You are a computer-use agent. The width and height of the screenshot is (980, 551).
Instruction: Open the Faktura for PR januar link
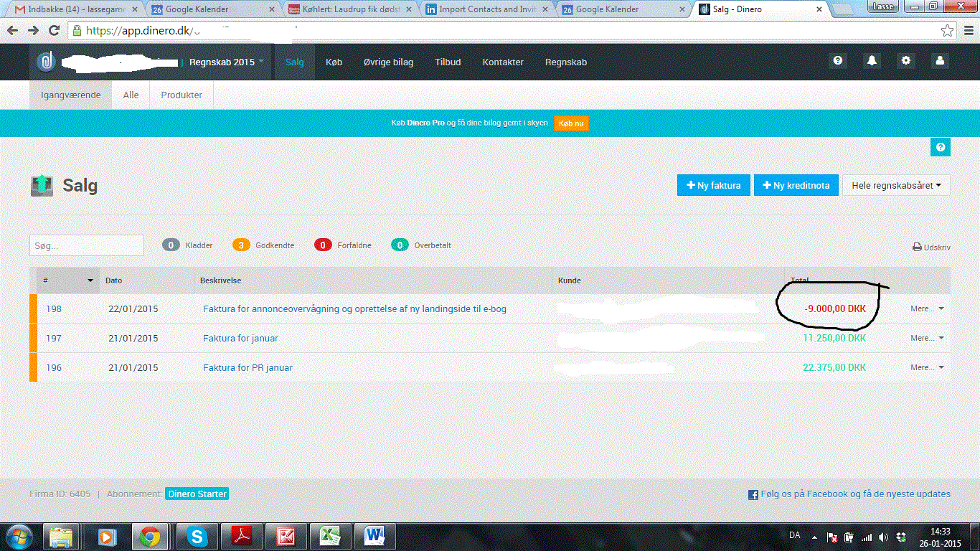(248, 367)
